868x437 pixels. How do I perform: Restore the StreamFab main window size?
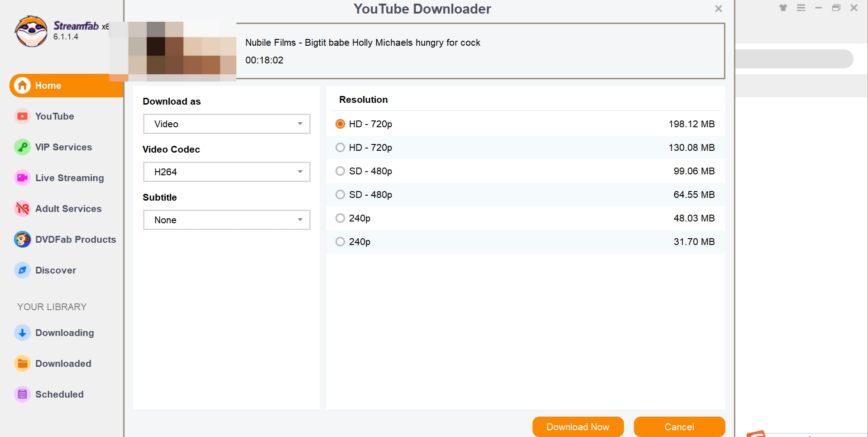836,8
